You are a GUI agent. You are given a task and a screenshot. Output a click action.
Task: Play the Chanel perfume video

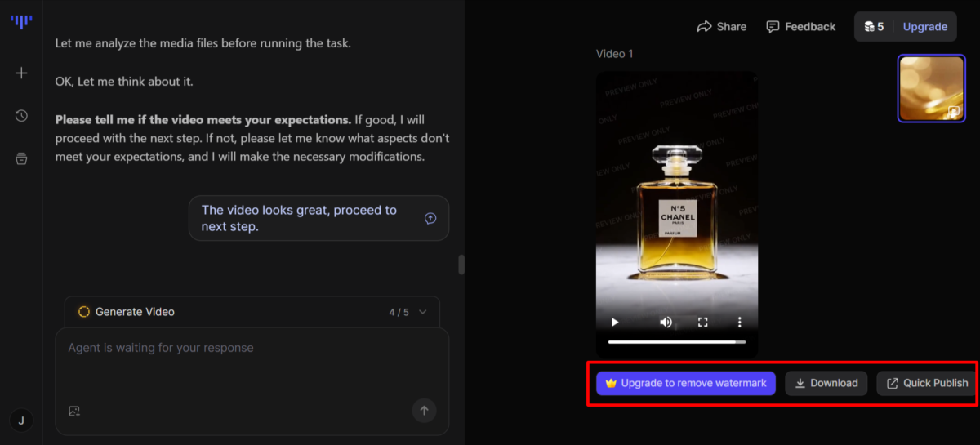coord(615,322)
